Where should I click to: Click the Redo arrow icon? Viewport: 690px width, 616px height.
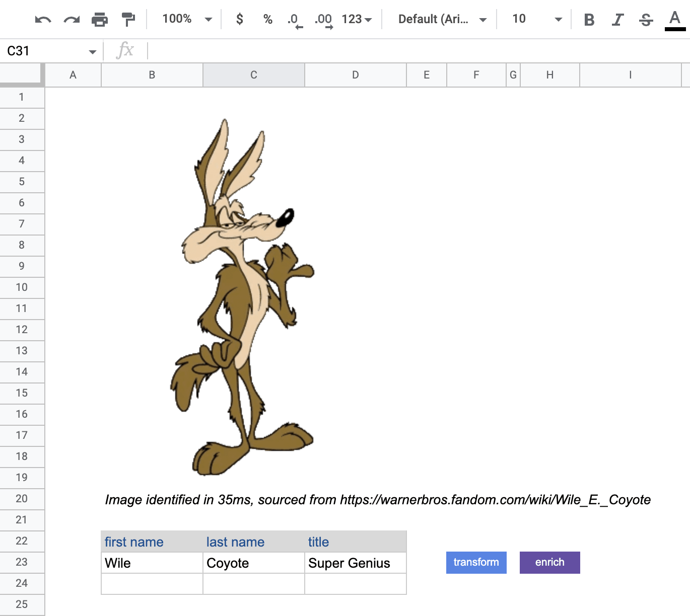tap(72, 20)
